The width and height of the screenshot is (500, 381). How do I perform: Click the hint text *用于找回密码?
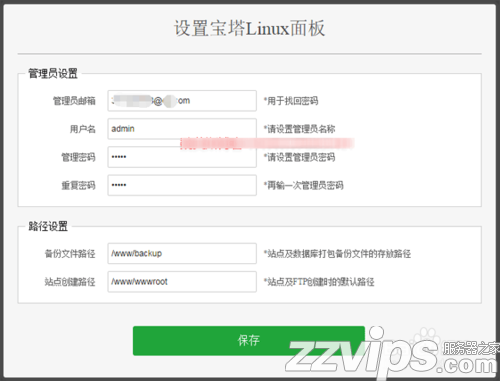point(291,101)
